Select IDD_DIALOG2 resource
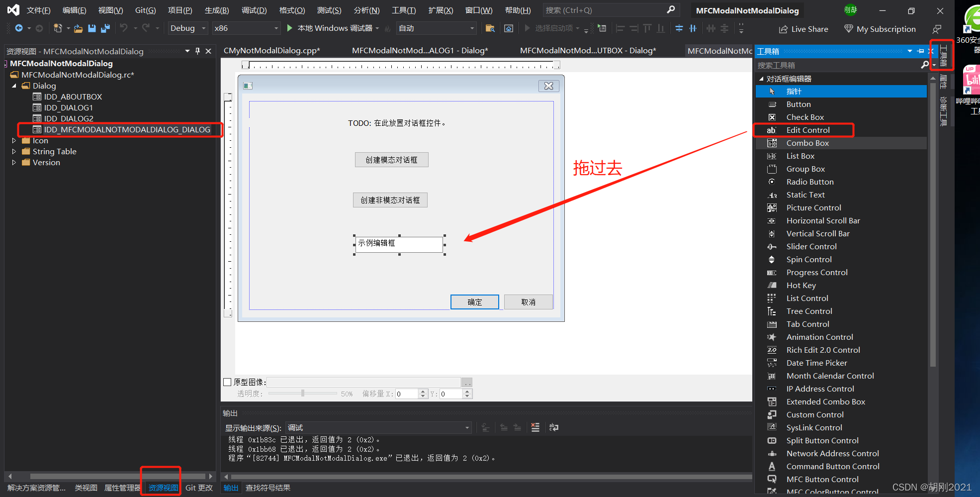The width and height of the screenshot is (980, 497). point(68,118)
